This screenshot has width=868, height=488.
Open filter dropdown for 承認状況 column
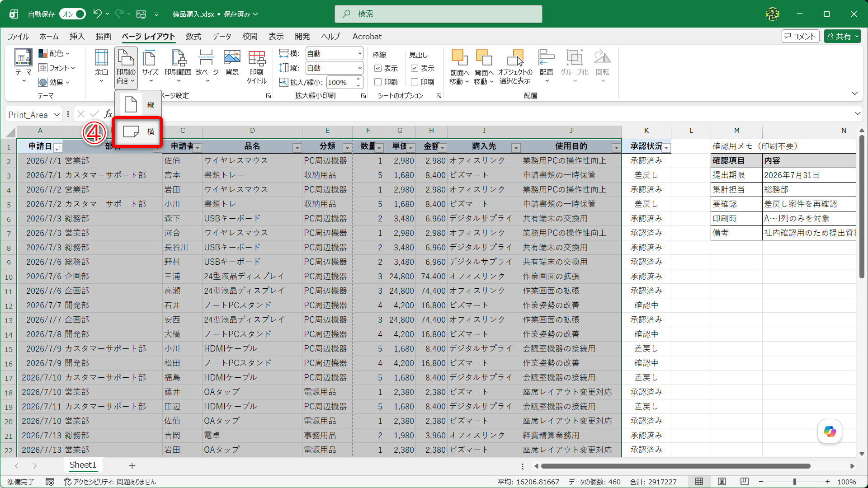pyautogui.click(x=666, y=148)
